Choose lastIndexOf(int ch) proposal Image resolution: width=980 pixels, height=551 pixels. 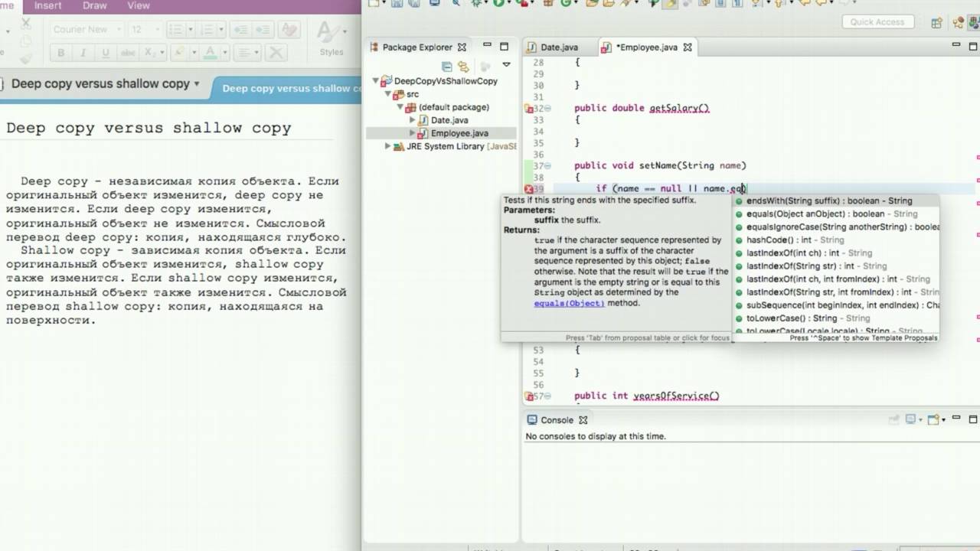coord(835,253)
